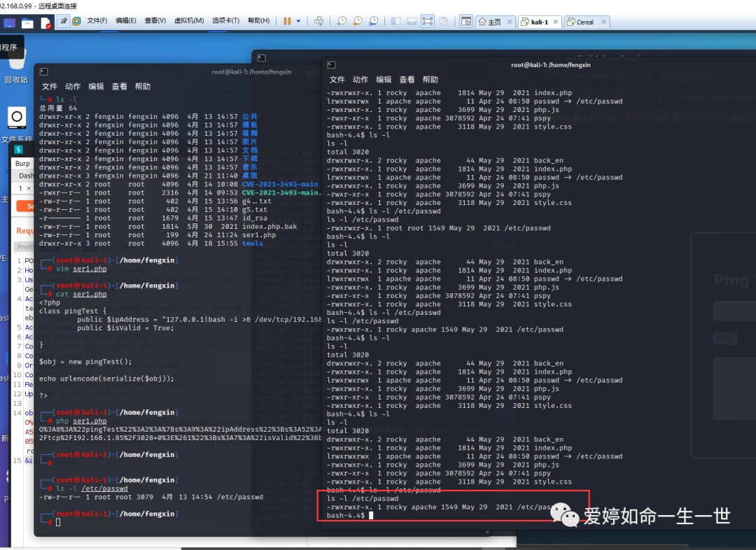
Task: Click the tools directory name
Action: [253, 244]
